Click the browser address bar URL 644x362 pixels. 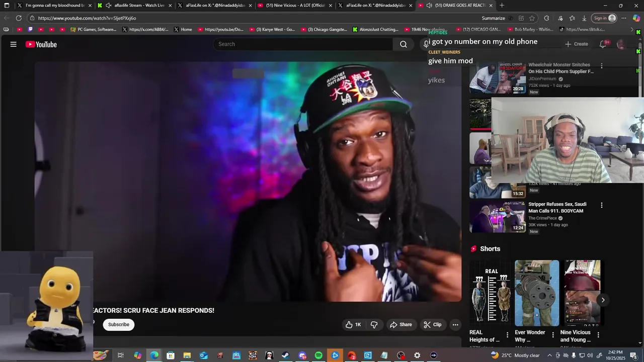click(87, 18)
